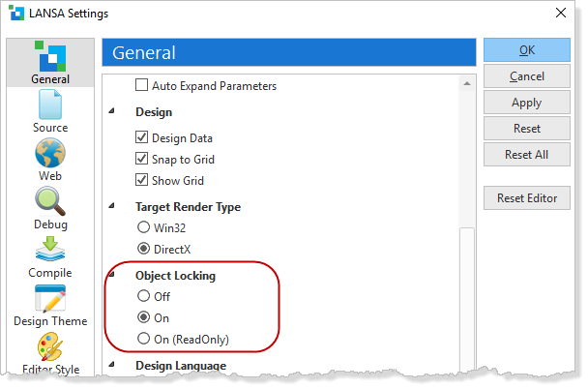Open the General settings category icon
Viewport: 588px width, 389px height.
click(50, 56)
